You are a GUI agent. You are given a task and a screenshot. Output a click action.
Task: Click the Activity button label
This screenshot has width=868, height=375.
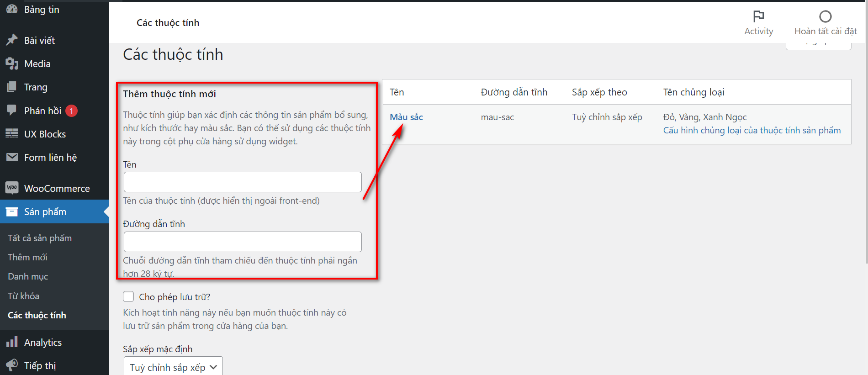click(759, 31)
